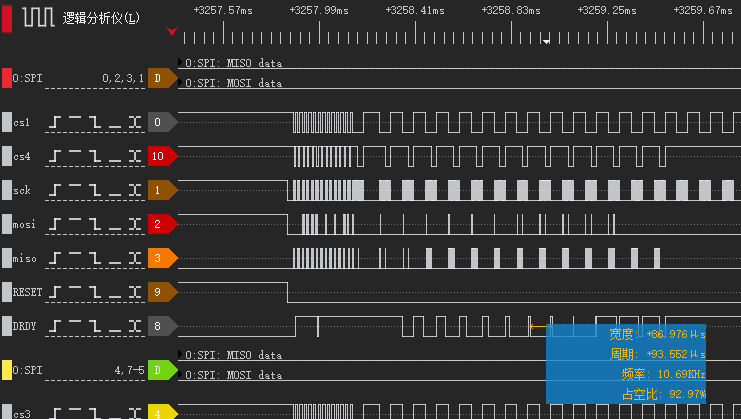
Task: Open the gray color swatch beside cs1
Action: [x=7, y=122]
